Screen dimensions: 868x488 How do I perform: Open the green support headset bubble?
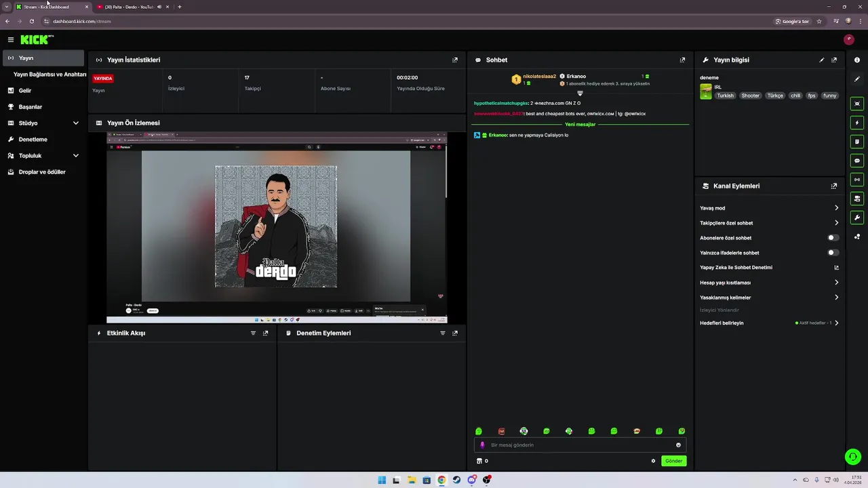pyautogui.click(x=853, y=457)
